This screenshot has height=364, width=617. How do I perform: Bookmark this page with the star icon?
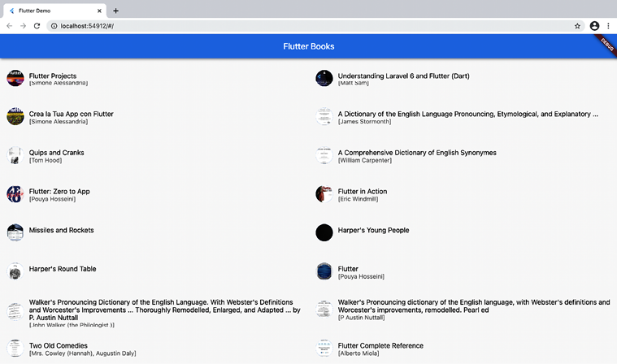tap(577, 26)
